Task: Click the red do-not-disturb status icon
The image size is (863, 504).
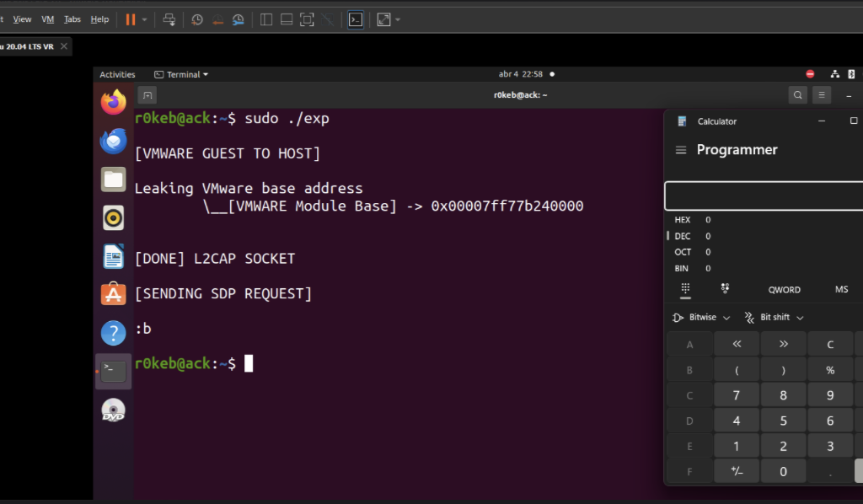Action: [x=810, y=74]
